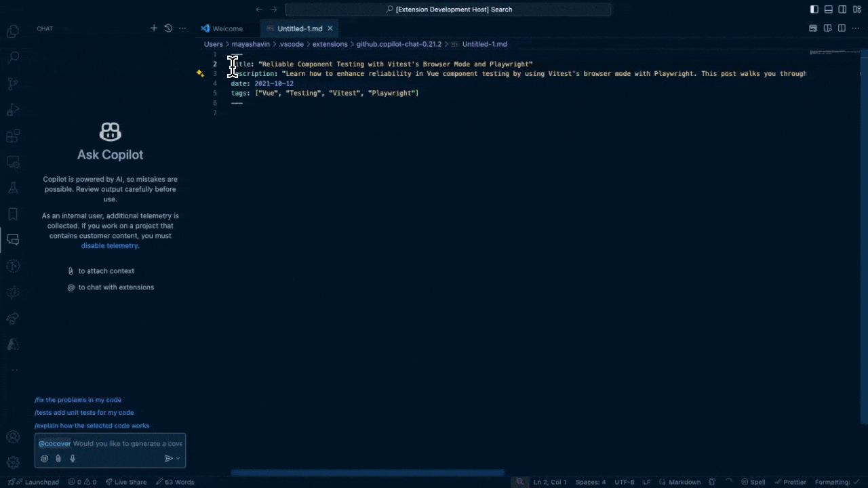Screen dimensions: 868x488
Task: Select the Untitled-1.md tab
Action: click(299, 28)
